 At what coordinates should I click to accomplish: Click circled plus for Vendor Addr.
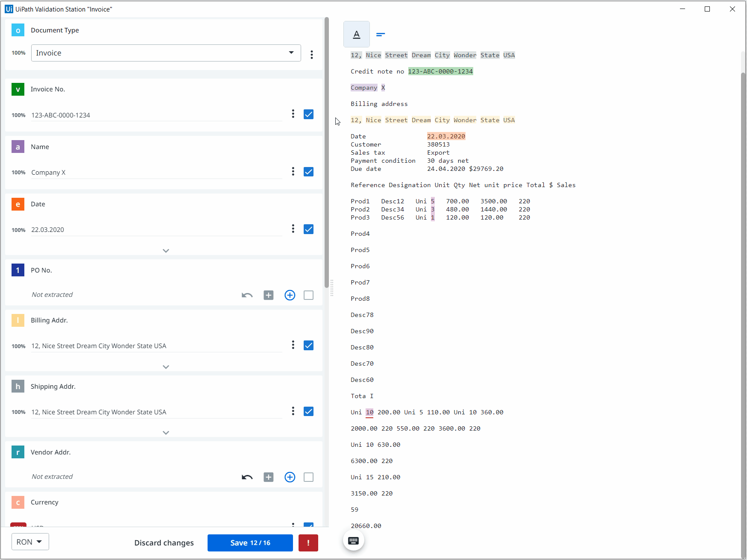(x=290, y=477)
